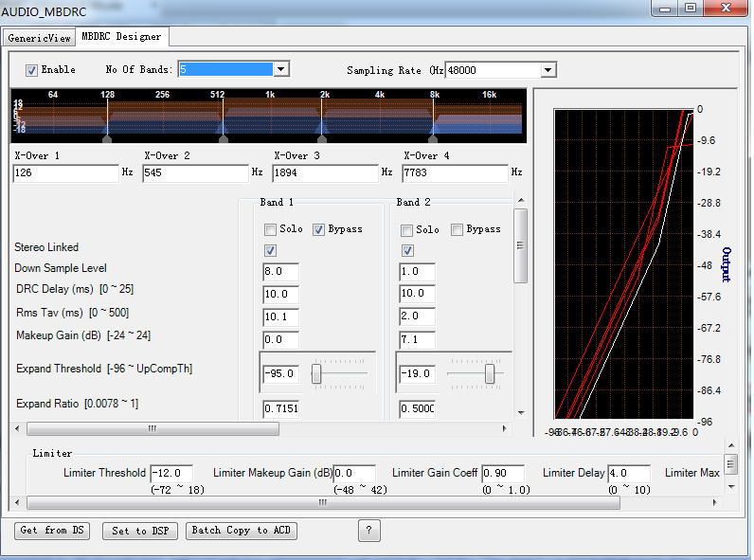
Task: Close the AUDIO_MBDRC window
Action: pyautogui.click(x=726, y=9)
